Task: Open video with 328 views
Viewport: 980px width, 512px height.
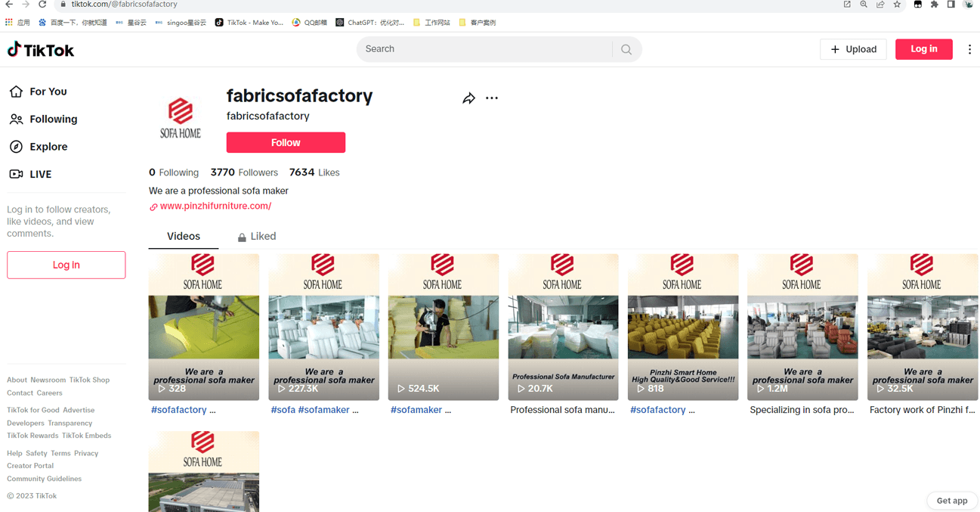Action: [x=204, y=327]
